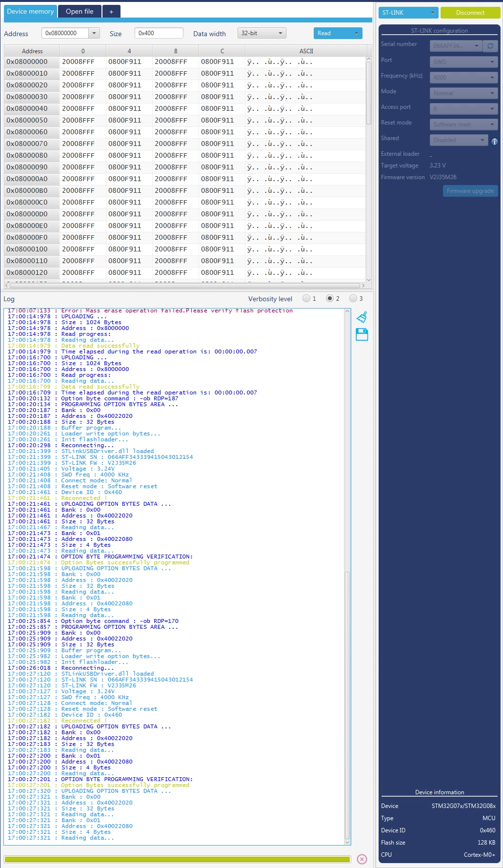The width and height of the screenshot is (503, 868).
Task: Set verbosity level to 1
Action: click(306, 298)
